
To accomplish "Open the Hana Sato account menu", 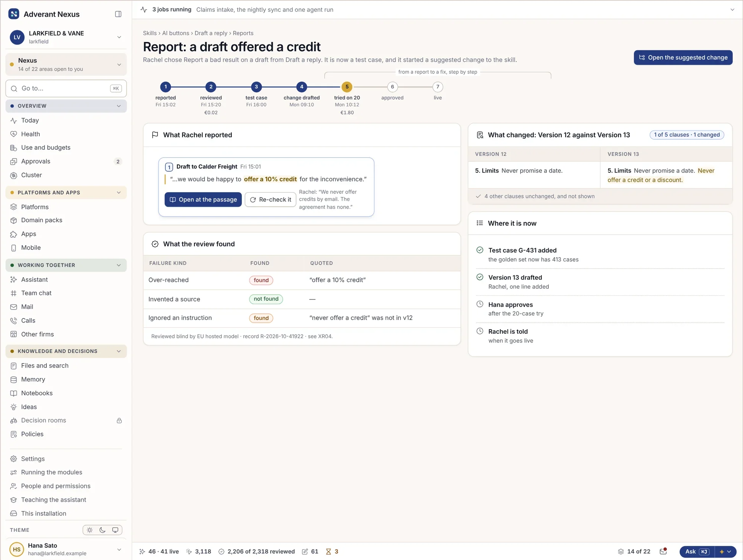I will coord(66,549).
